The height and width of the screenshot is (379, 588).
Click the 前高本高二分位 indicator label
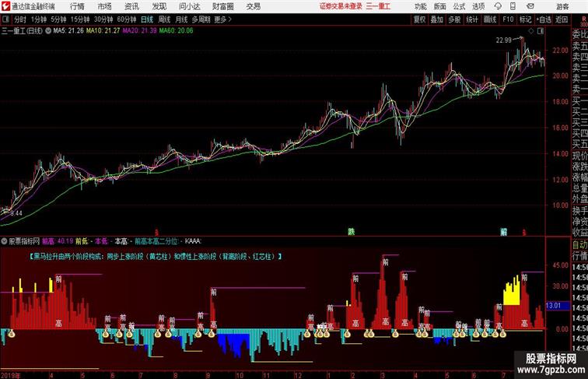[156, 241]
